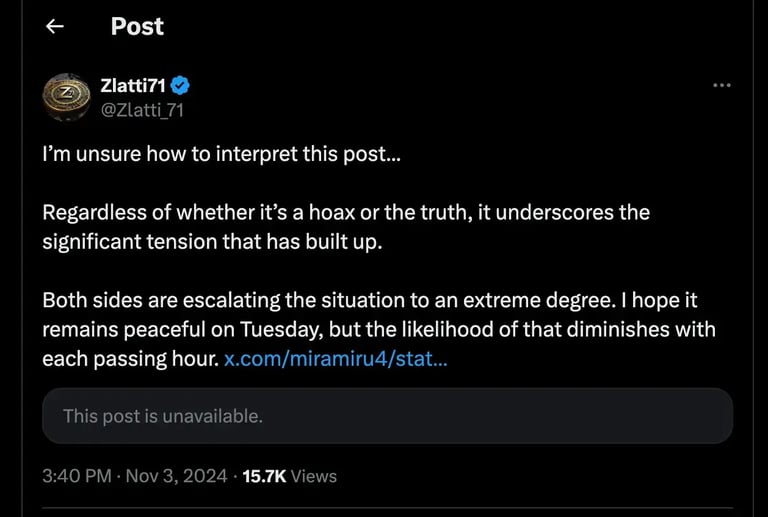This screenshot has width=768, height=517.
Task: Click the "Regardless of whether" paragraph
Action: point(346,228)
